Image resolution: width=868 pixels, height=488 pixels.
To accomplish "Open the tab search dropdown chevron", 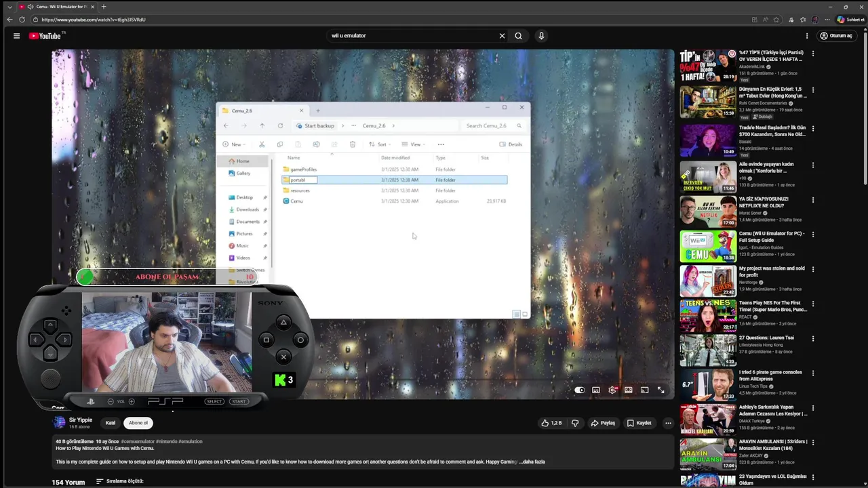I will tap(9, 6).
